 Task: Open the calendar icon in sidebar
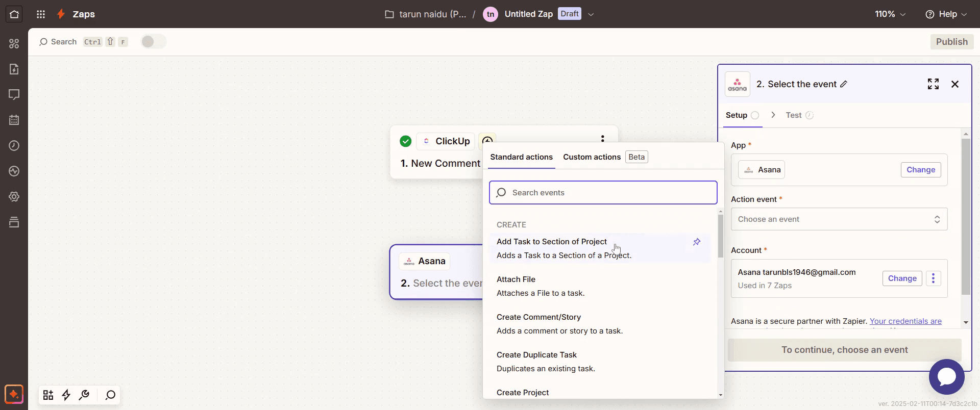(14, 120)
